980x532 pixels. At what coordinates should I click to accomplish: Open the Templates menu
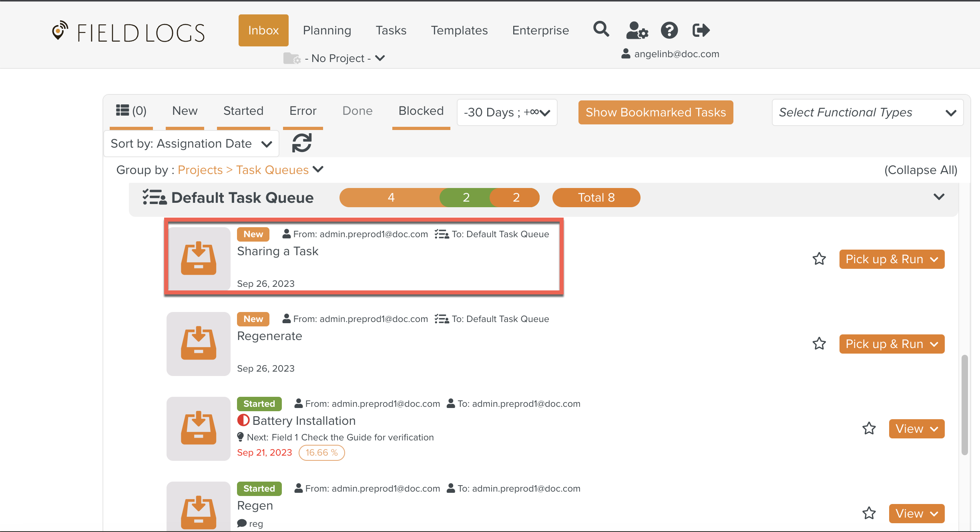click(459, 30)
